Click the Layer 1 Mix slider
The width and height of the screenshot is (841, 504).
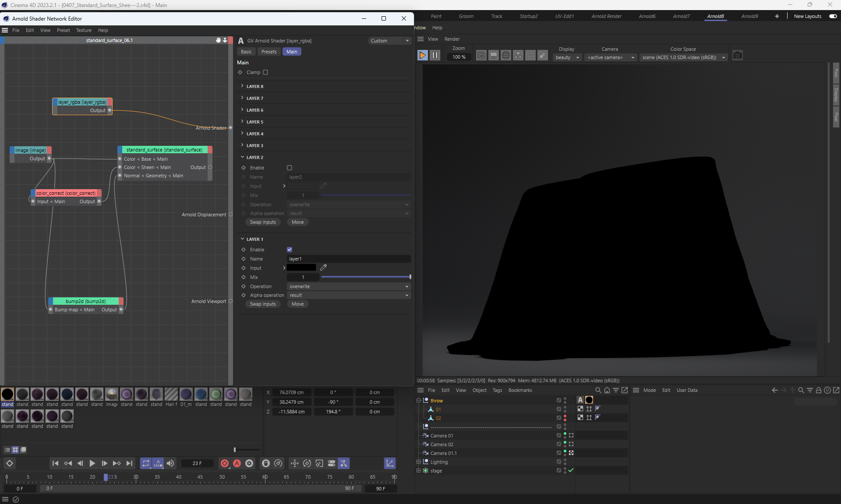pyautogui.click(x=366, y=277)
